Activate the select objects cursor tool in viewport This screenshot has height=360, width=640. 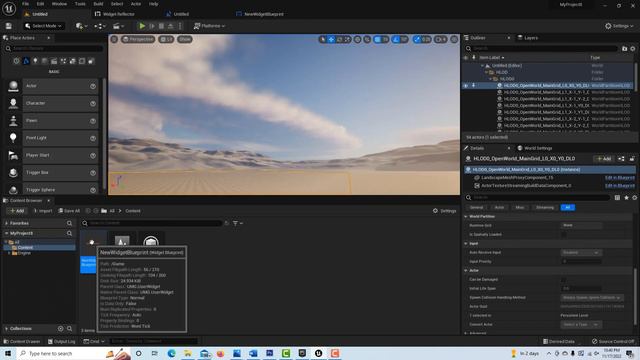[x=323, y=39]
